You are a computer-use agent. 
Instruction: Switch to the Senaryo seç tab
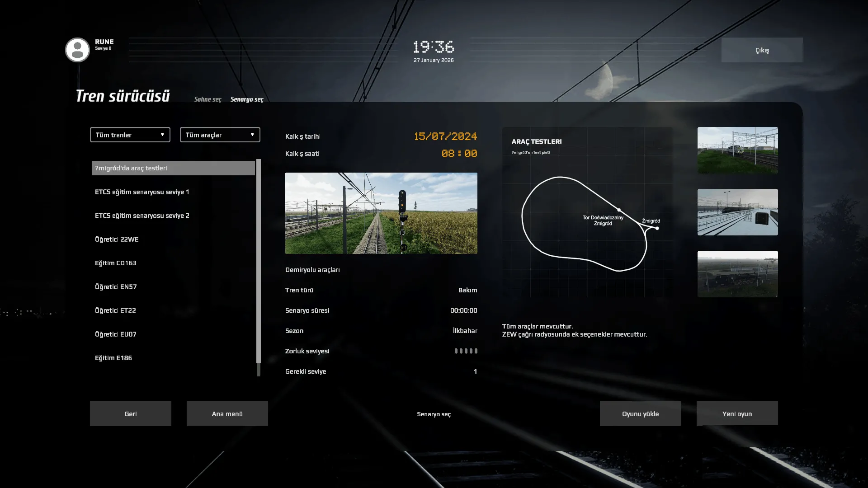pyautogui.click(x=246, y=99)
